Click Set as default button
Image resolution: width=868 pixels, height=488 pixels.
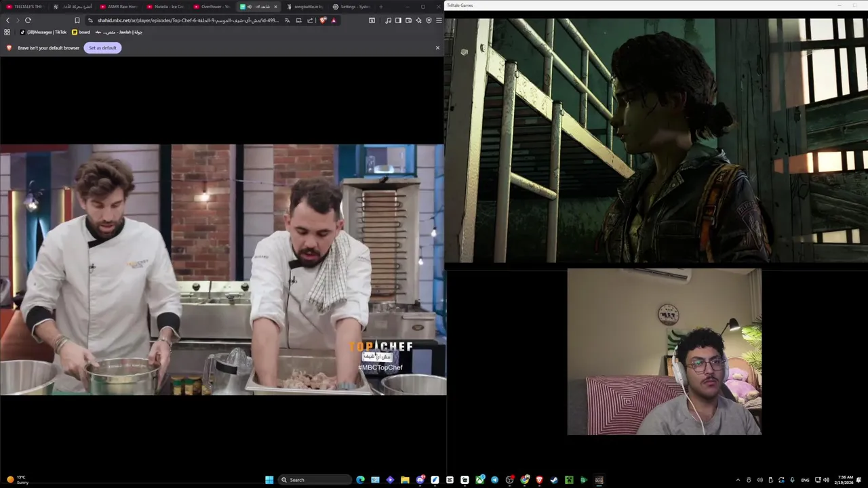click(102, 48)
